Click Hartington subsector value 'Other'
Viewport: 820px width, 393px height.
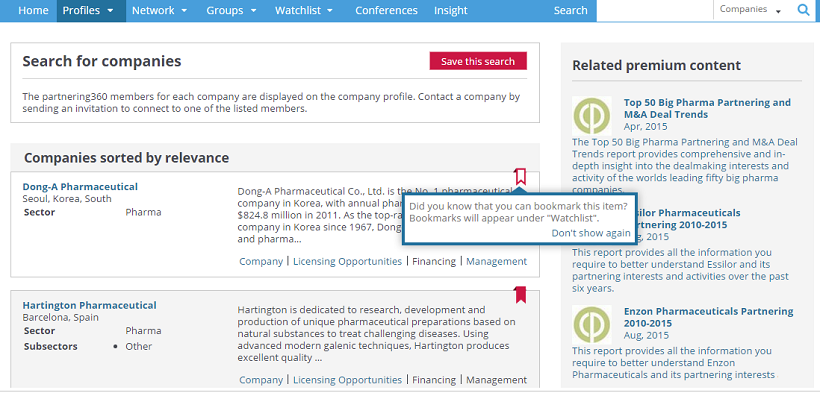pos(139,346)
